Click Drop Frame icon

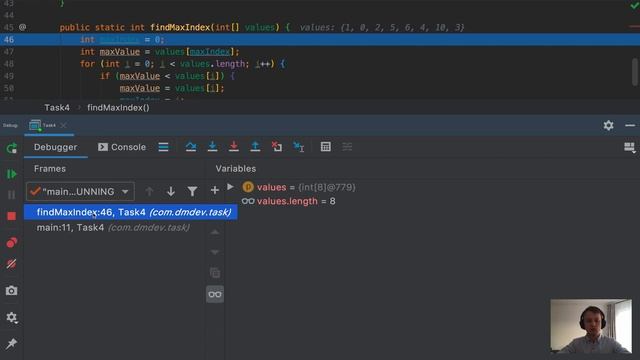pyautogui.click(x=277, y=147)
